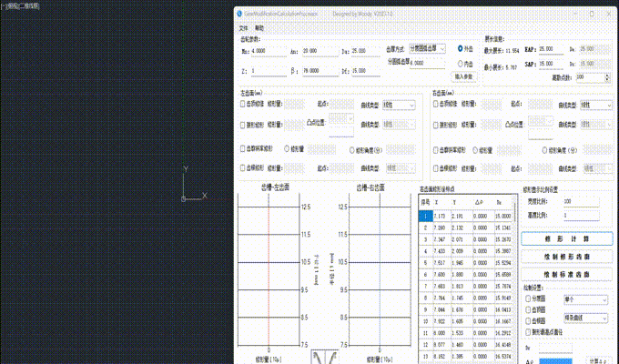Click the Da input field

click(x=365, y=51)
